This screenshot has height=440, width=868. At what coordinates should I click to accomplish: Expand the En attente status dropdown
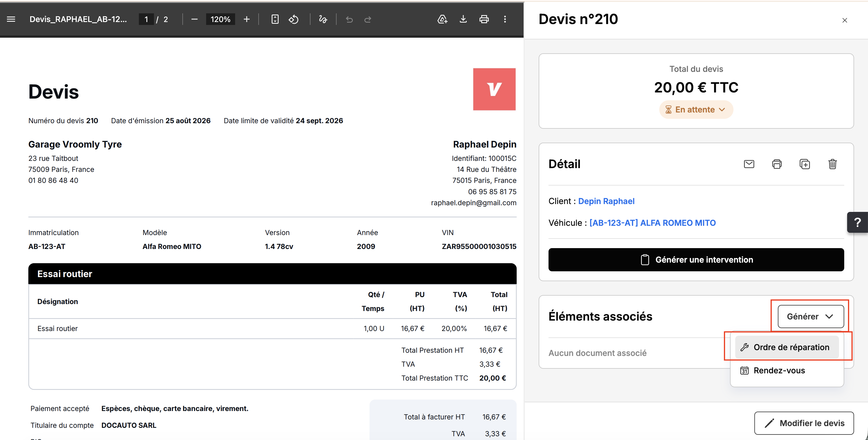[696, 110]
